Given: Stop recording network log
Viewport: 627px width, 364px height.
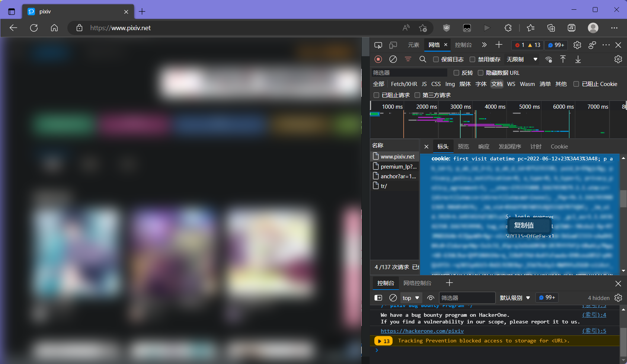Looking at the screenshot, I should [x=378, y=59].
